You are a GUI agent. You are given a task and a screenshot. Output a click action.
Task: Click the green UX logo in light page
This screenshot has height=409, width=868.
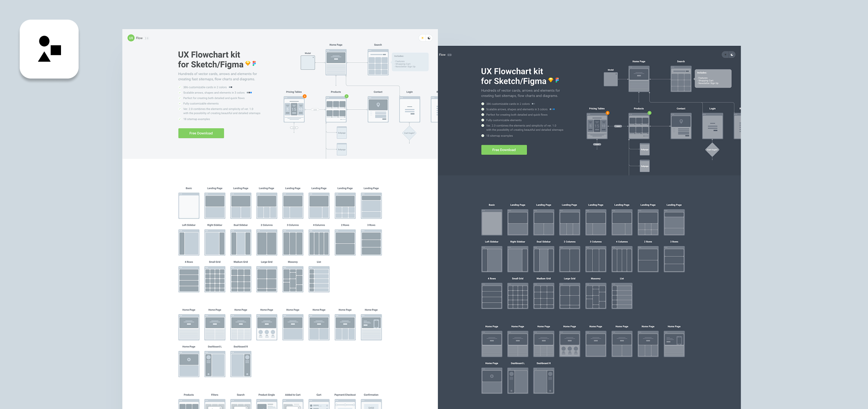point(131,38)
